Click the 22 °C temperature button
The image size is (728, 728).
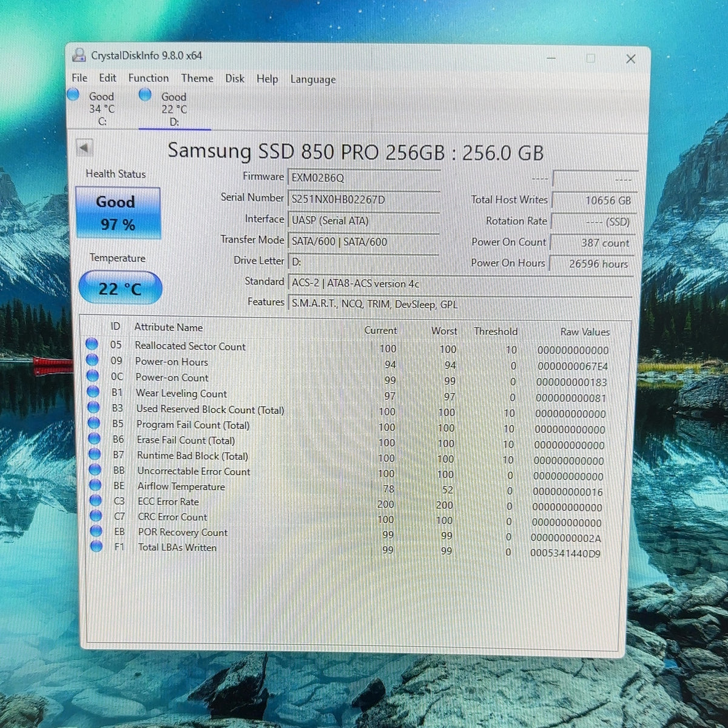(120, 288)
